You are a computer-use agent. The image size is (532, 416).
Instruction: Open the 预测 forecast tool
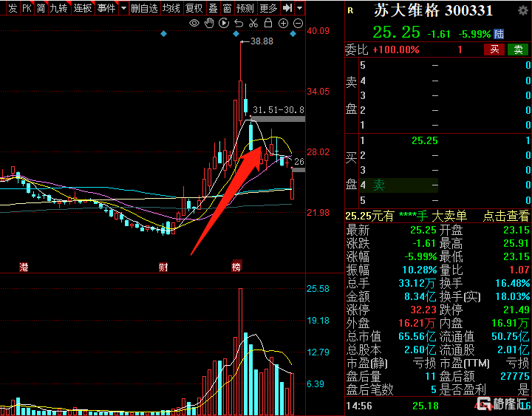245,8
